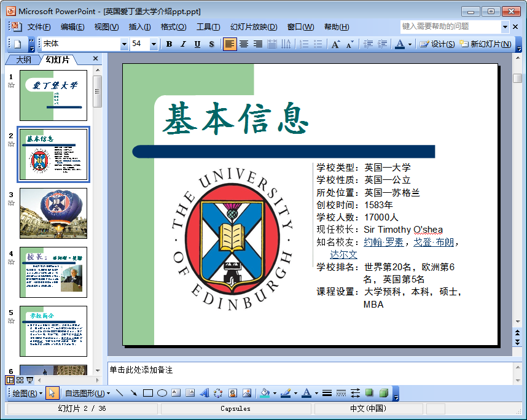Select slide 5 thumbnail
Viewport: 527px width, 420px height.
(53, 331)
